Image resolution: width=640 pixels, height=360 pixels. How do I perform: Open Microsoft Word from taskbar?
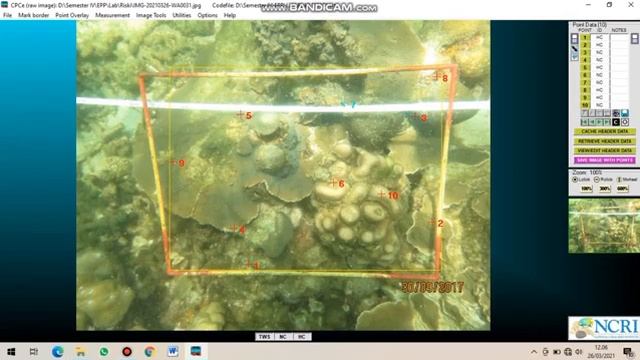(x=173, y=351)
